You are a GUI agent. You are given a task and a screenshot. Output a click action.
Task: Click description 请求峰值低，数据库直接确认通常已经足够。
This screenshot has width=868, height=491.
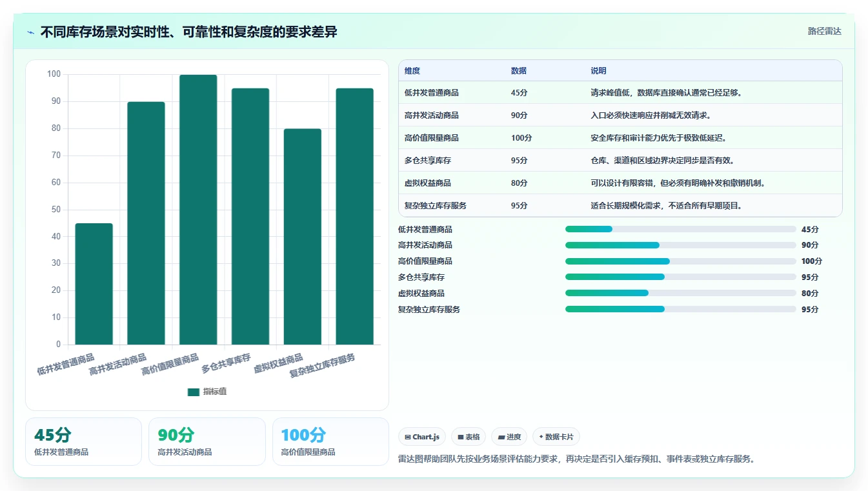(667, 93)
